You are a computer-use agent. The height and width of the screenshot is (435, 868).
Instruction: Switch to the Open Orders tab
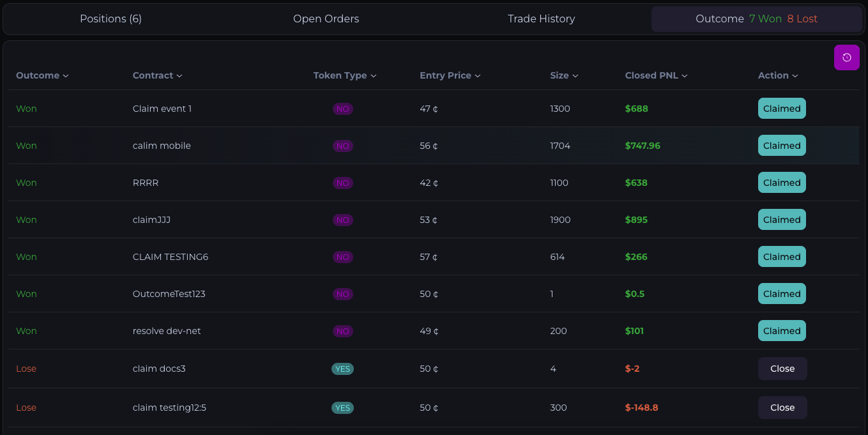point(326,19)
